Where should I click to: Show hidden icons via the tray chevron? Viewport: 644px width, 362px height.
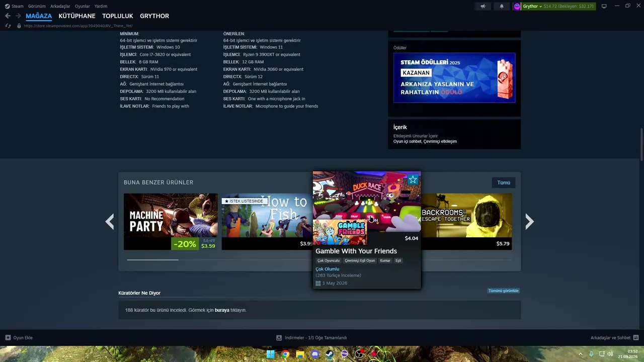(x=581, y=354)
